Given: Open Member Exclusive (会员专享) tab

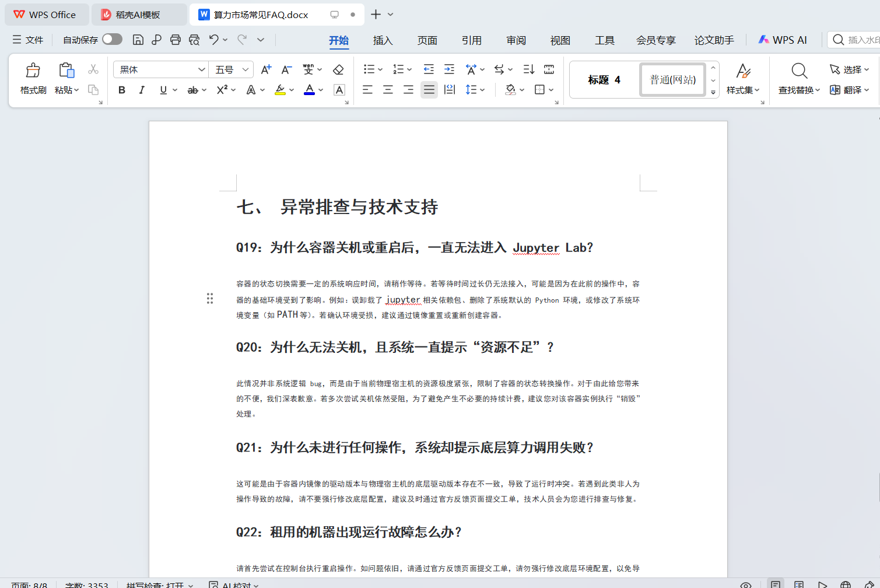Looking at the screenshot, I should [655, 40].
